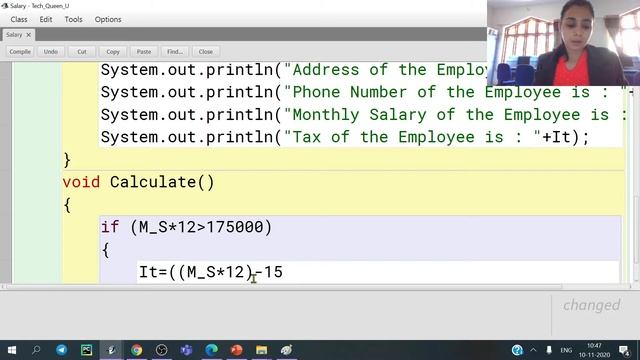This screenshot has width=640, height=360.
Task: Open the Windows notification center
Action: pos(624,350)
